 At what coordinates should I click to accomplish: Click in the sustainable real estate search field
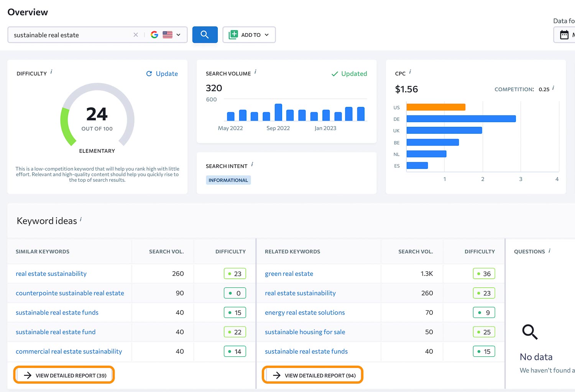(69, 35)
